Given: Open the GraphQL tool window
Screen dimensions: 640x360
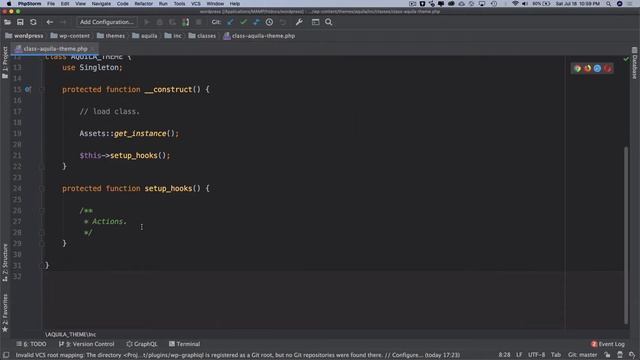Looking at the screenshot, I should (142, 344).
